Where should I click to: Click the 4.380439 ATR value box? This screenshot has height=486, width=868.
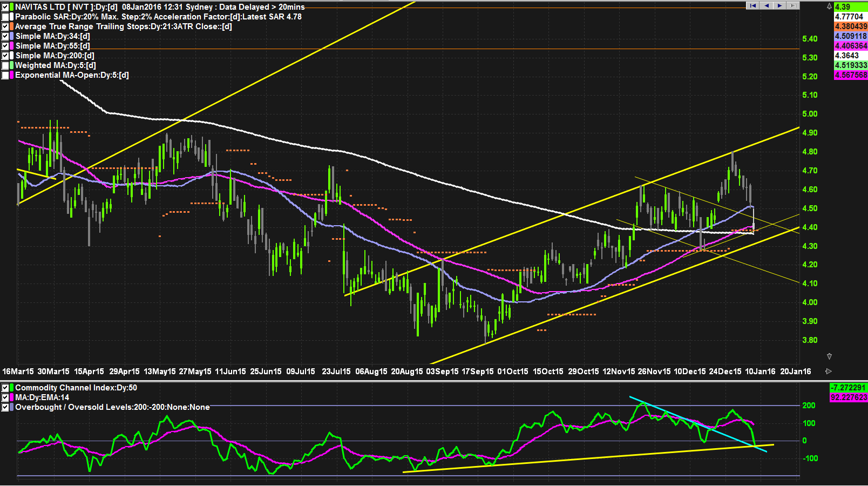851,26
